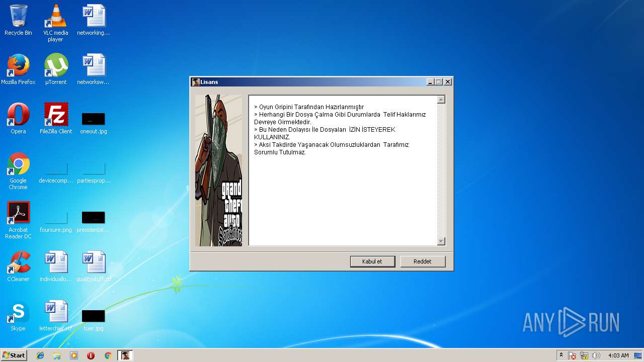
Task: Open media player from taskbar
Action: (74, 355)
